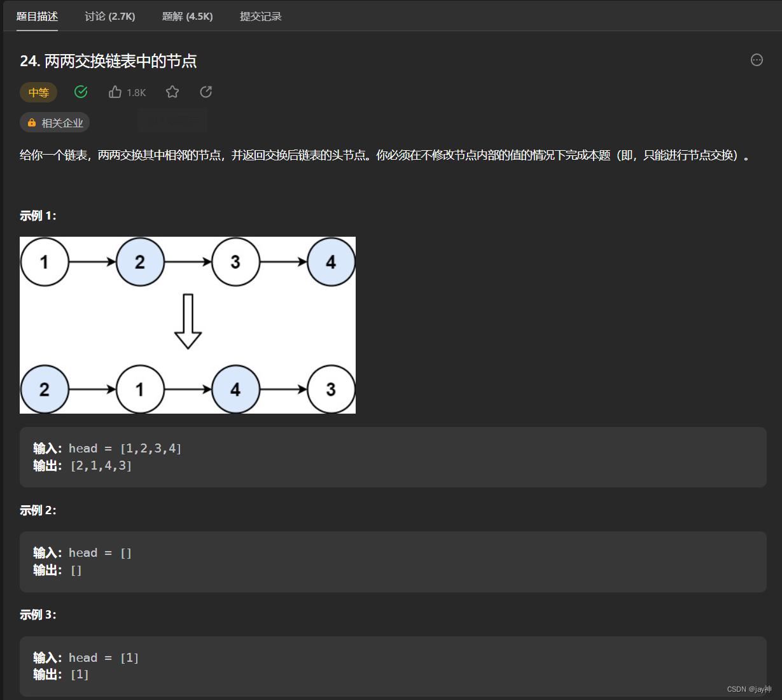
Task: Switch to the 题解 (4.5K) tab
Action: coord(187,17)
